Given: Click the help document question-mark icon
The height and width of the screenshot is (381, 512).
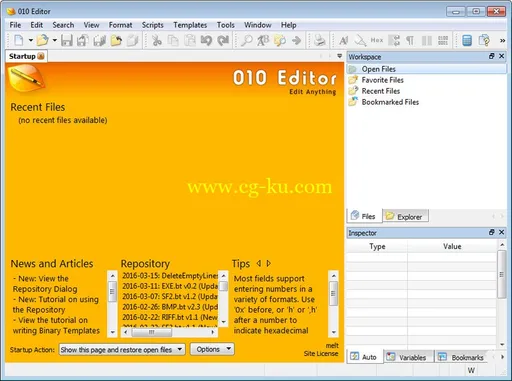Looking at the screenshot, I should tap(484, 40).
